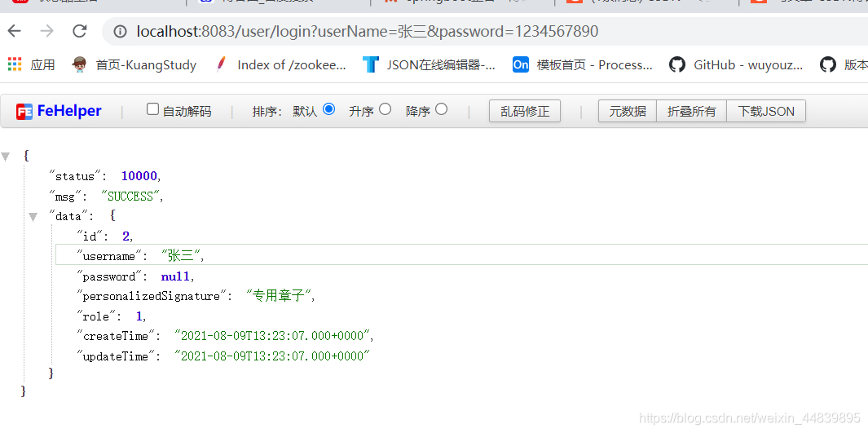
Task: Click the address bar URL
Action: (x=368, y=32)
